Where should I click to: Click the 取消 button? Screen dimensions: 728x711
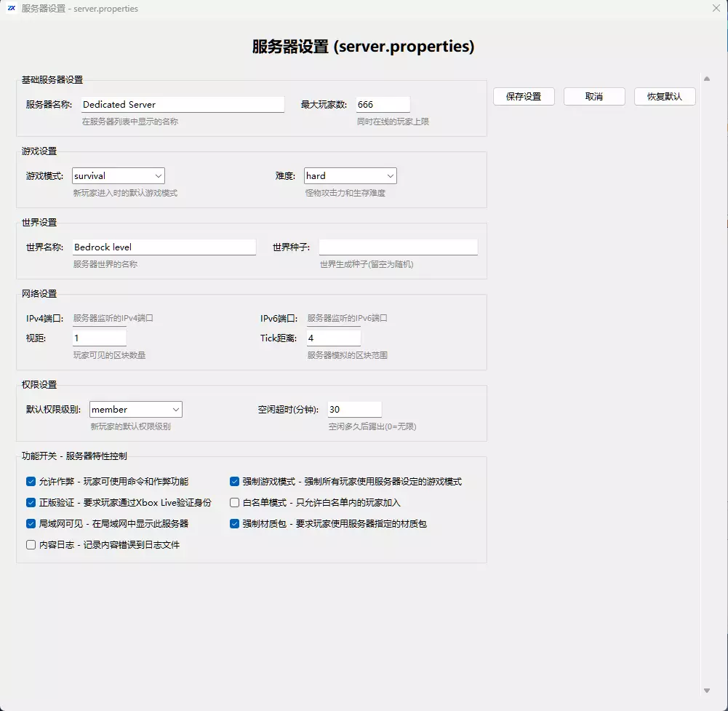pyautogui.click(x=594, y=97)
